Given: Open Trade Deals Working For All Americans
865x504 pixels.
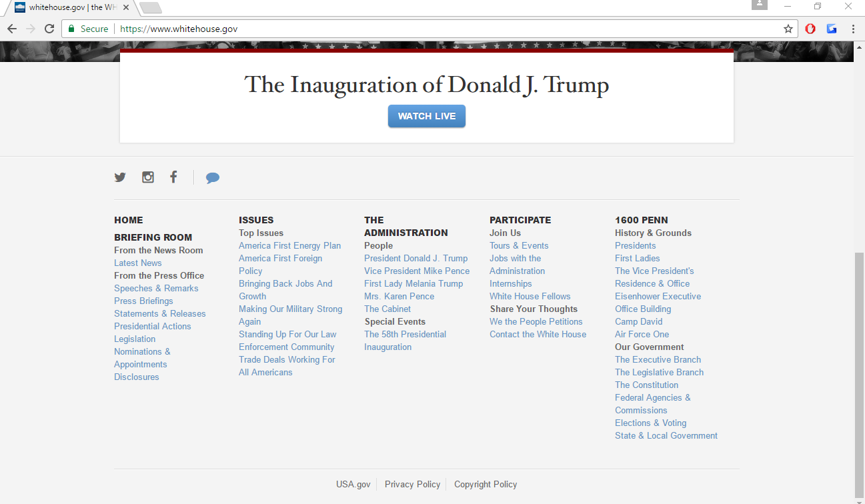Looking at the screenshot, I should (287, 366).
